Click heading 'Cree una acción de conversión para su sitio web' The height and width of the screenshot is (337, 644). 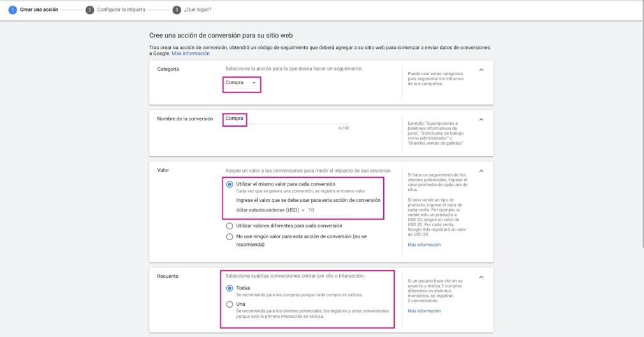[221, 35]
